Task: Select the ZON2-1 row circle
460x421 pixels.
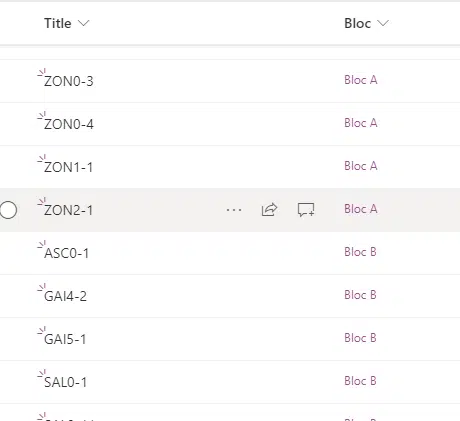Action: (8, 210)
